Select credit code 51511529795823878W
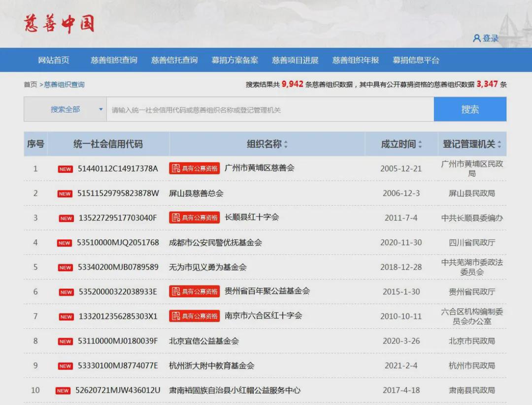 (x=118, y=193)
